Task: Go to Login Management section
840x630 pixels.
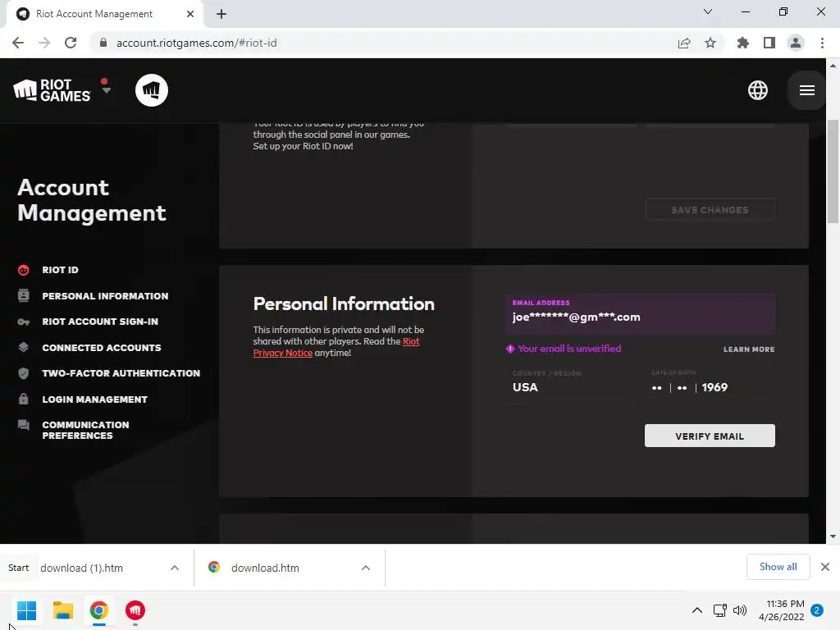Action: (x=94, y=399)
